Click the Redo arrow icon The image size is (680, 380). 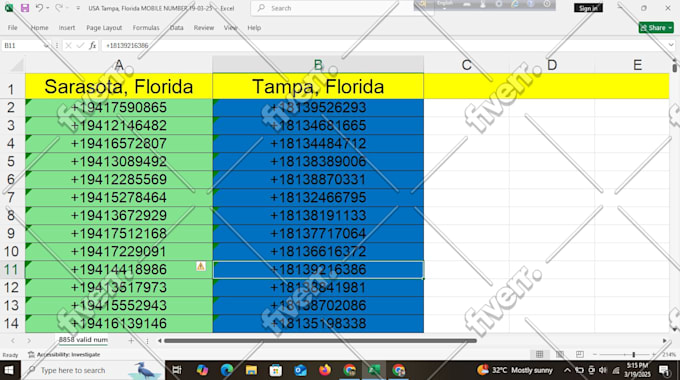(59, 8)
